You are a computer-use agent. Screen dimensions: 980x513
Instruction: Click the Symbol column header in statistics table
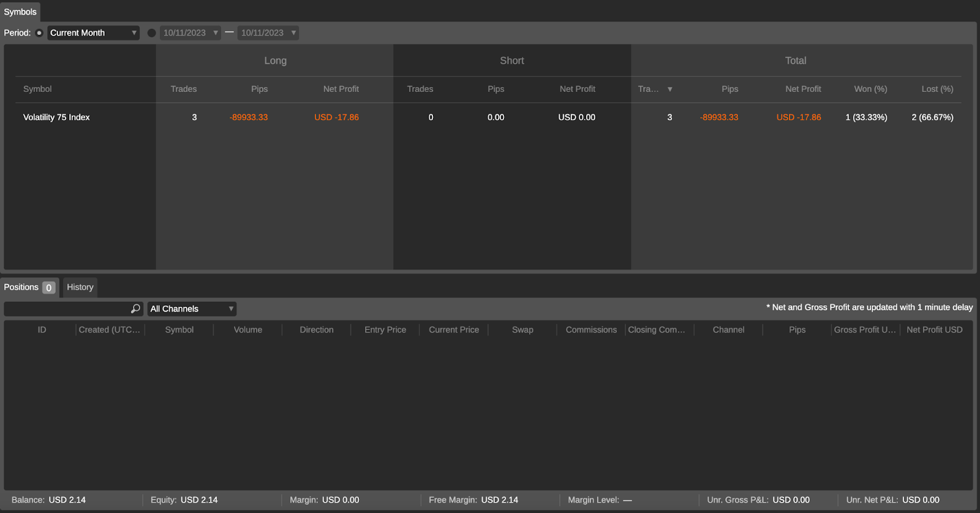pyautogui.click(x=37, y=89)
